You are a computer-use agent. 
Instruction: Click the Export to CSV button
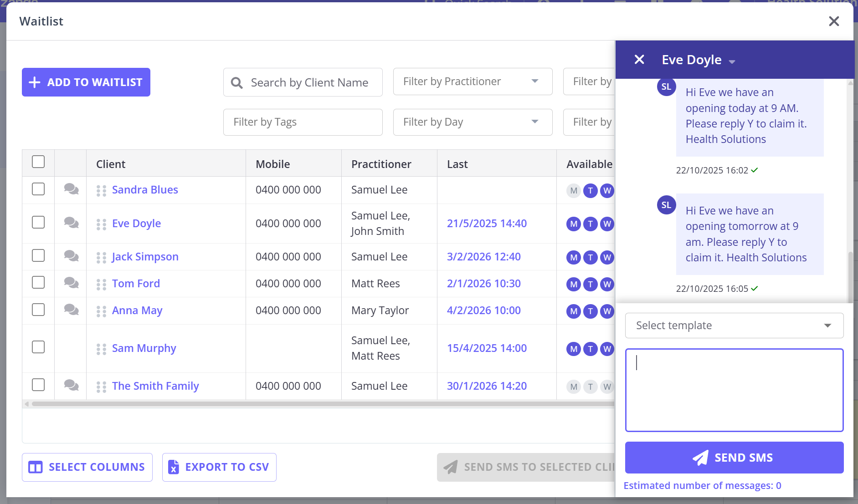coord(219,467)
